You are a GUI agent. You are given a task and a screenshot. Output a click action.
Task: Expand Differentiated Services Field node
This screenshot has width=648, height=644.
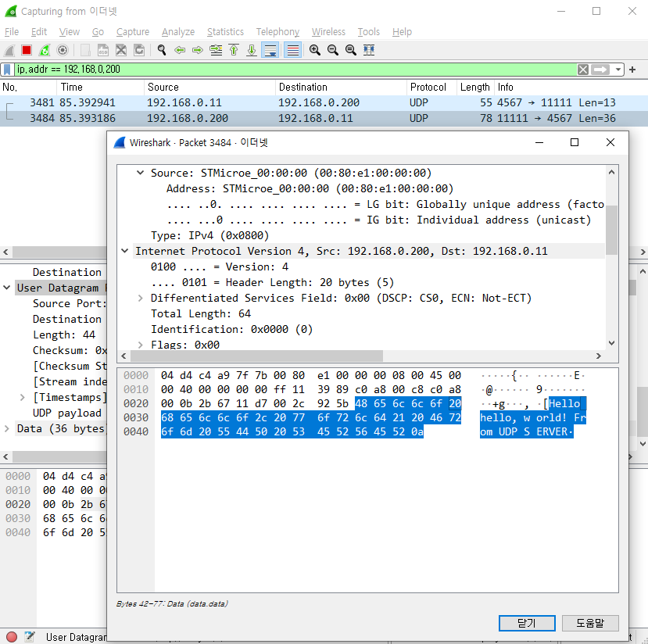[x=141, y=298]
